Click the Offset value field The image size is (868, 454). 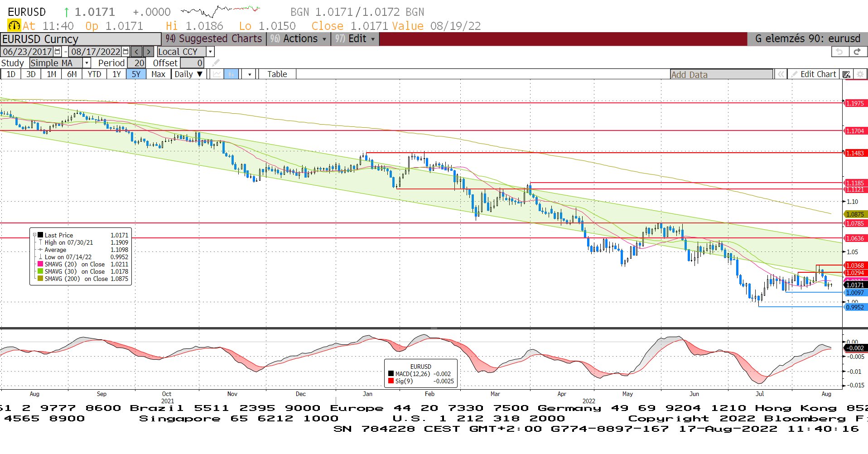192,63
